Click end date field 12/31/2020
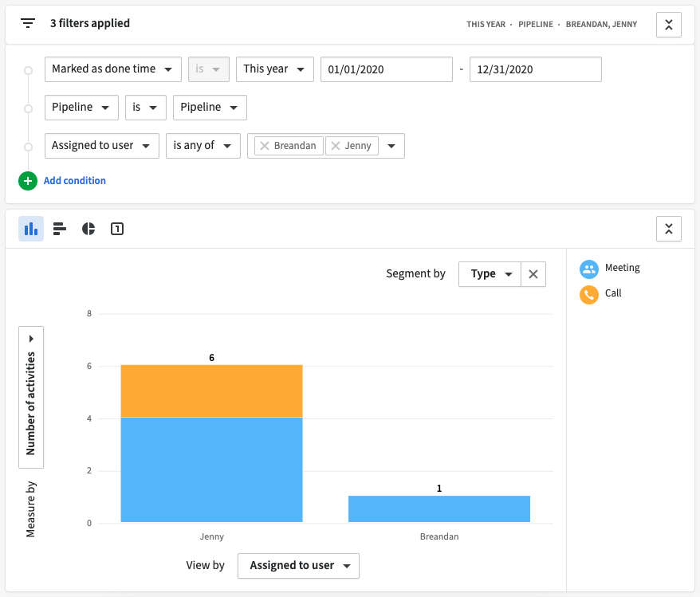 point(535,69)
